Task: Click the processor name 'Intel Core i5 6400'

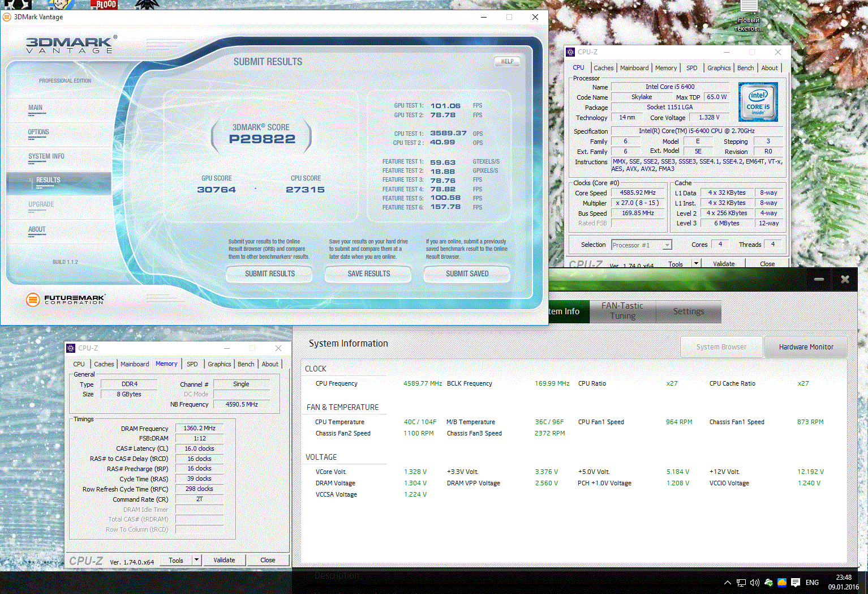Action: pyautogui.click(x=670, y=87)
